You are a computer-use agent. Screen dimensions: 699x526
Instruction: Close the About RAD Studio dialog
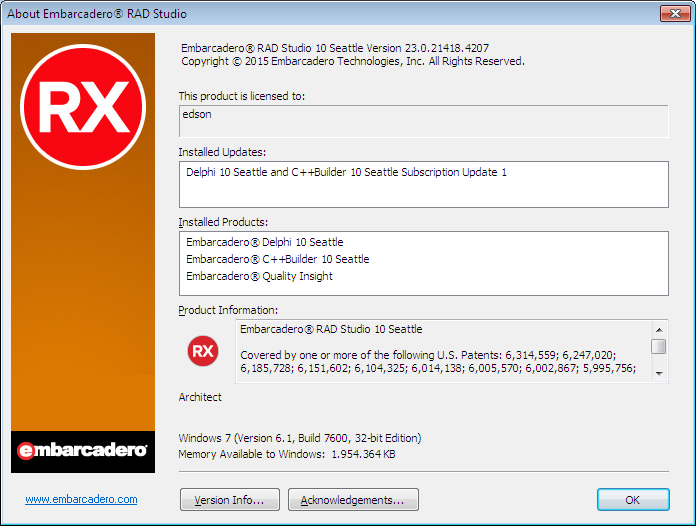coord(675,13)
